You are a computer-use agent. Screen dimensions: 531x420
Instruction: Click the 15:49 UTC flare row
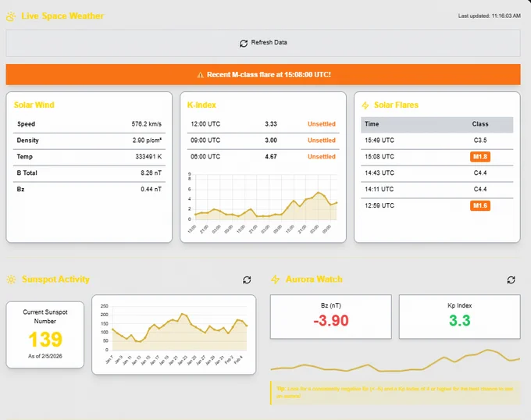[x=437, y=140]
